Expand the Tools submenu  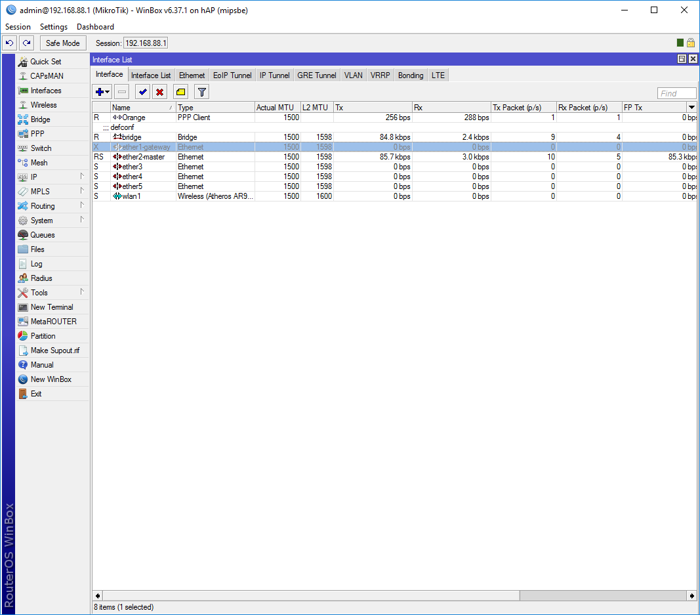[52, 293]
